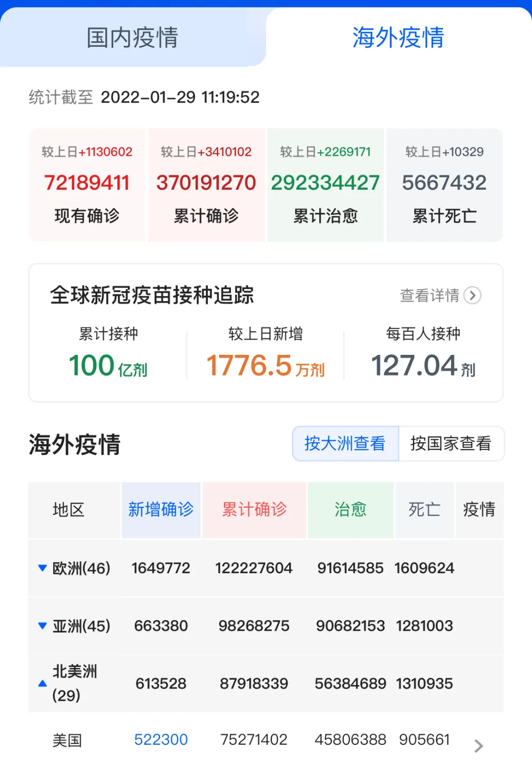Select the 海外疫情 tab
Screen dimensions: 532x762
pos(399,37)
